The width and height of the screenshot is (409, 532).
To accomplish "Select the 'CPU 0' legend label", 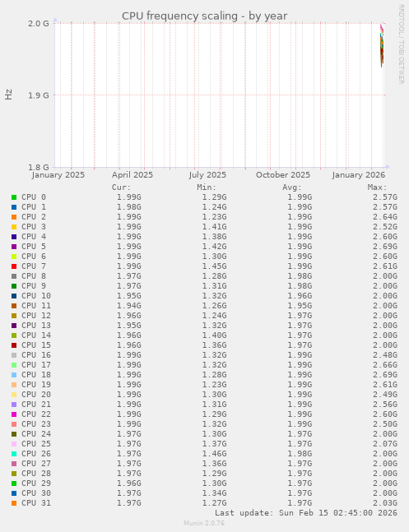I will (34, 197).
